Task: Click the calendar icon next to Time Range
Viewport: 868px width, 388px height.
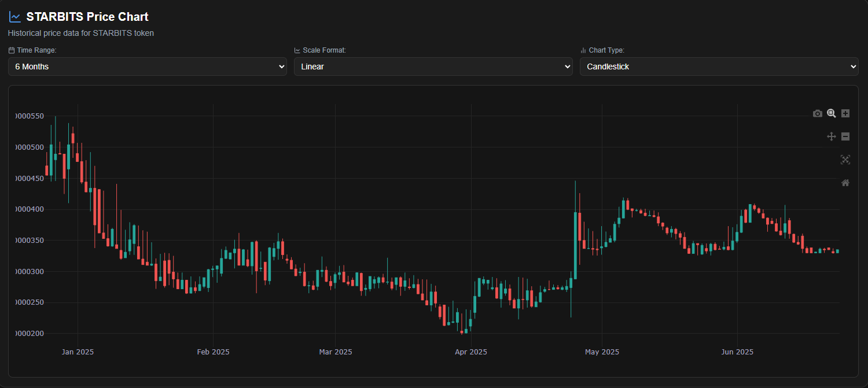Action: click(x=12, y=50)
